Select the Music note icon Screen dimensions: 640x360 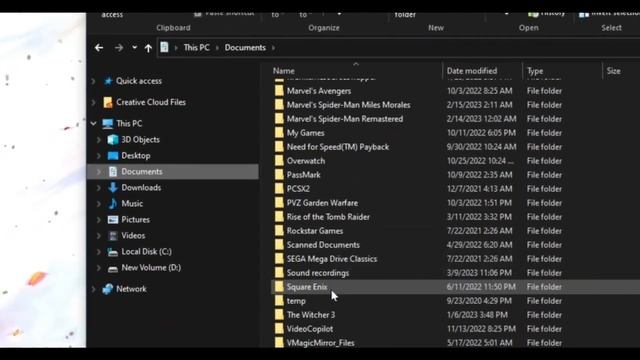click(x=113, y=203)
